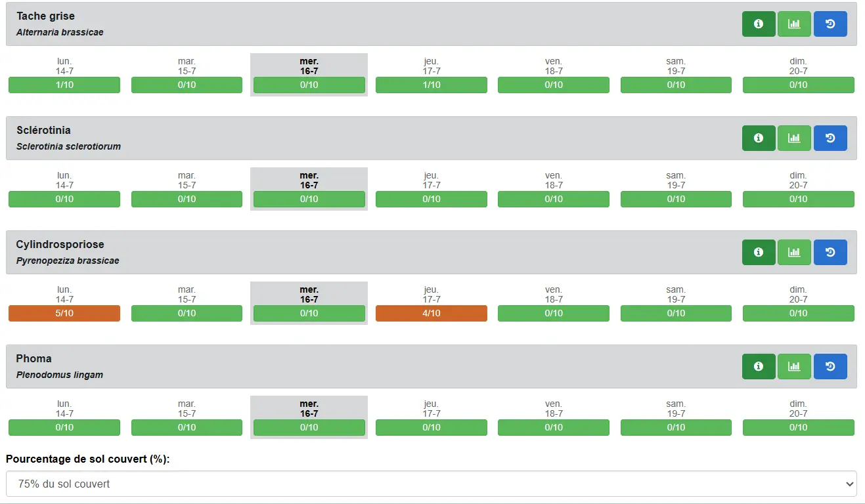Screen dimensions: 865x504
Task: Open info for Sclérotinia disease
Action: (759, 138)
